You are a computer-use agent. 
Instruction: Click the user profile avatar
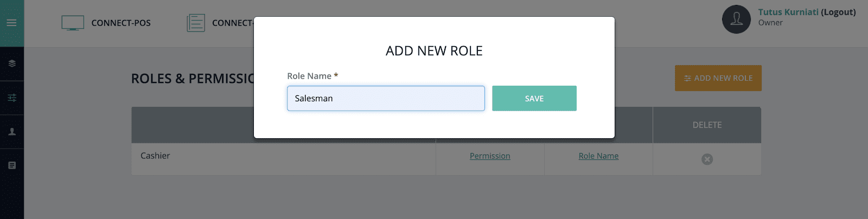tap(736, 20)
